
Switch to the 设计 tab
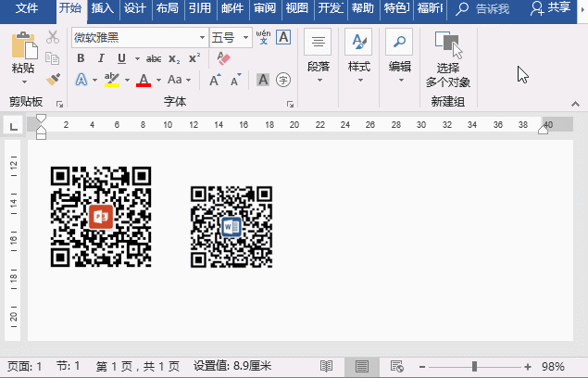pyautogui.click(x=134, y=8)
